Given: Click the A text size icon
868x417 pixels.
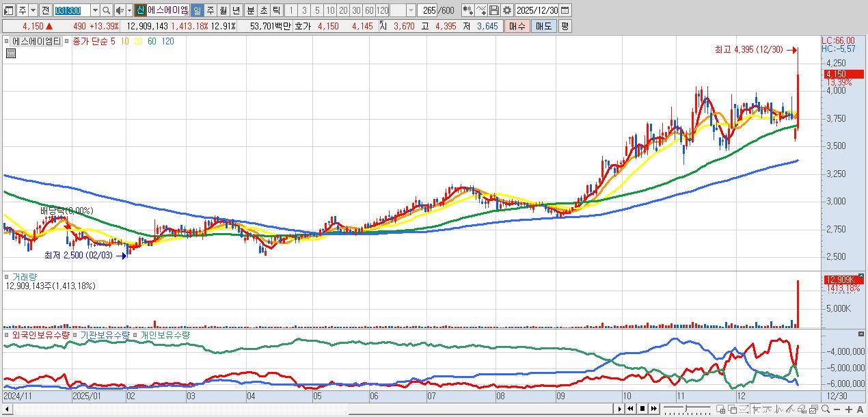Looking at the screenshot, I should (860, 409).
